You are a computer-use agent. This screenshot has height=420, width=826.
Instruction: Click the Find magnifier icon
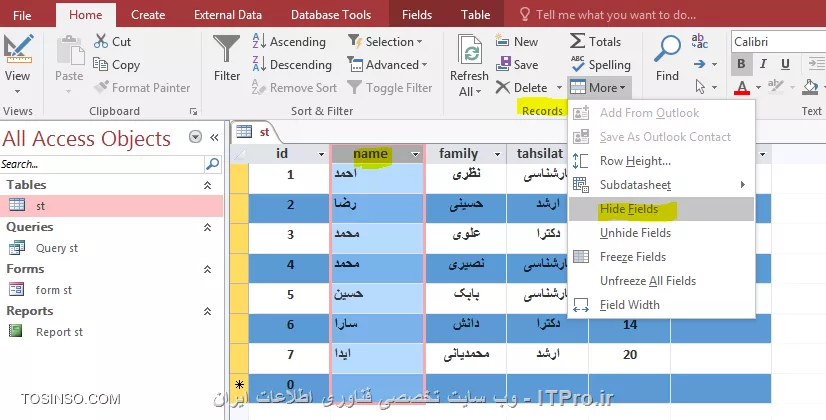(667, 50)
